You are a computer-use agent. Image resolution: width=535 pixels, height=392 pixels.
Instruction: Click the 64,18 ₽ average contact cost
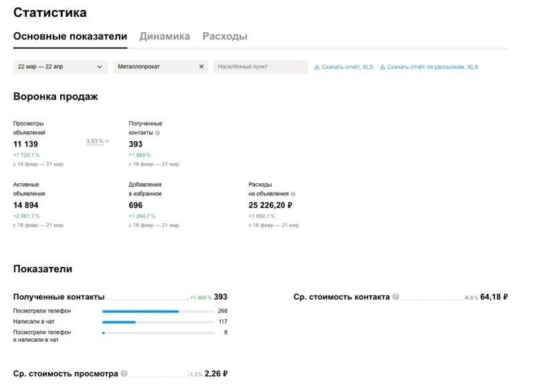tap(494, 297)
